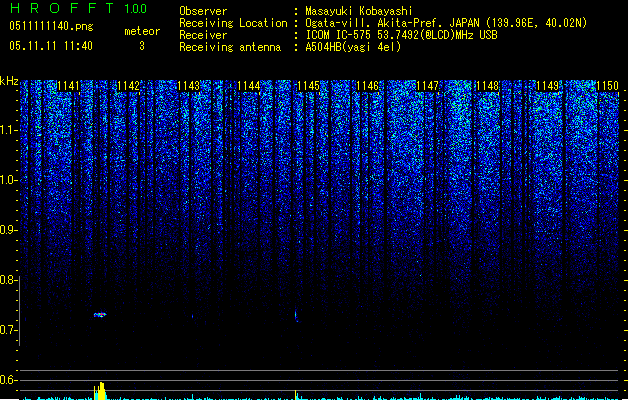This screenshot has height=400, width=629.
Task: Click the yellow signal peak in the bottom graph
Action: [100, 391]
